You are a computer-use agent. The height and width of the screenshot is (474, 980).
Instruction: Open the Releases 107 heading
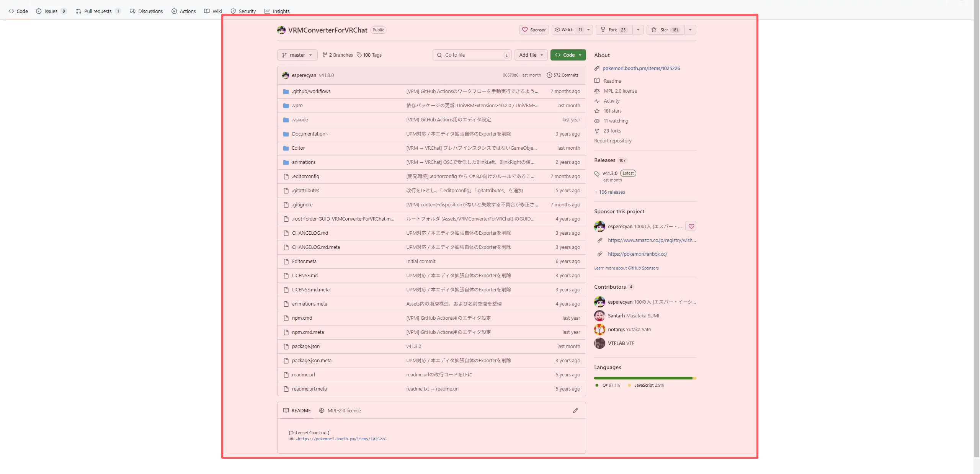pyautogui.click(x=611, y=160)
